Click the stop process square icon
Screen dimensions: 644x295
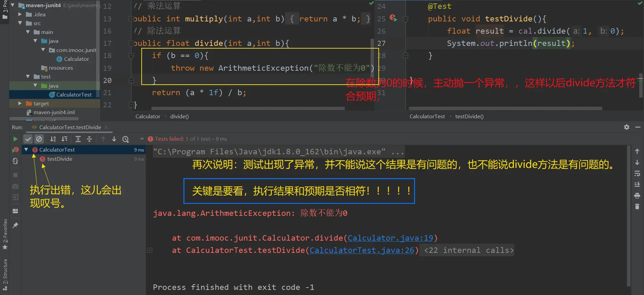(15, 175)
